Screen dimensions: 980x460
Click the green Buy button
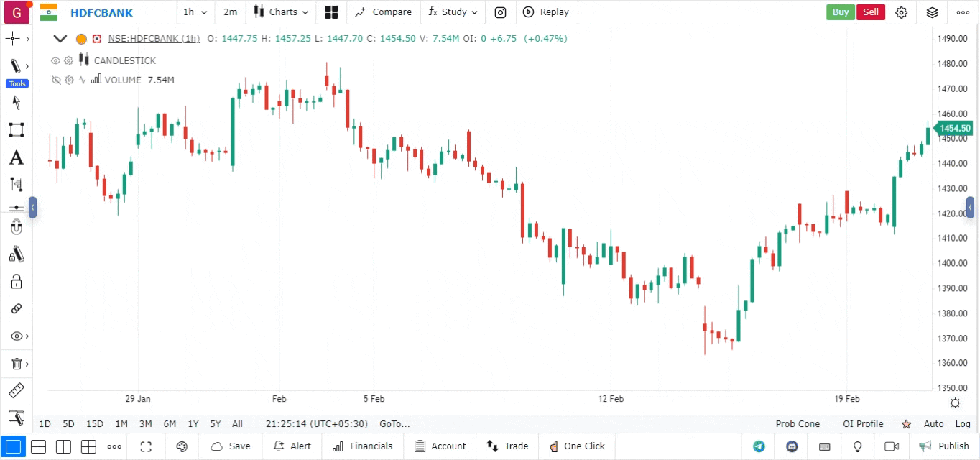[x=840, y=12]
